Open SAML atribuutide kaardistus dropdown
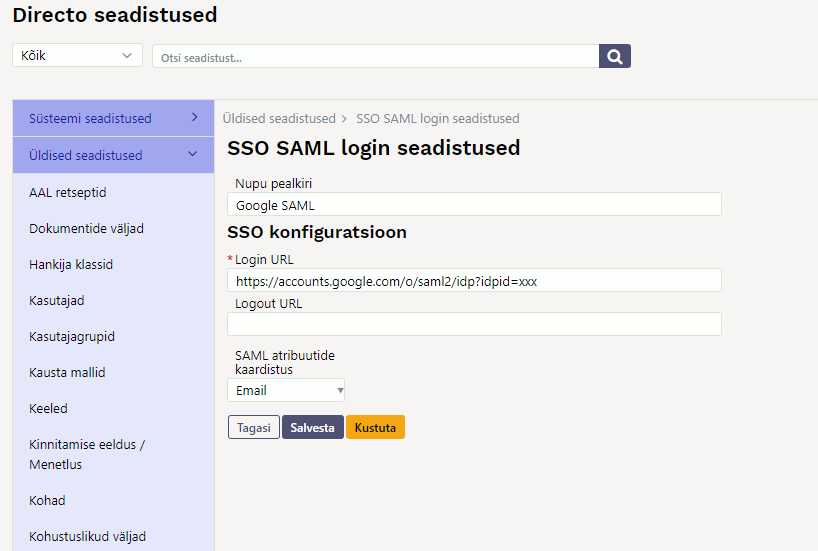Image resolution: width=818 pixels, height=551 pixels. tap(286, 391)
